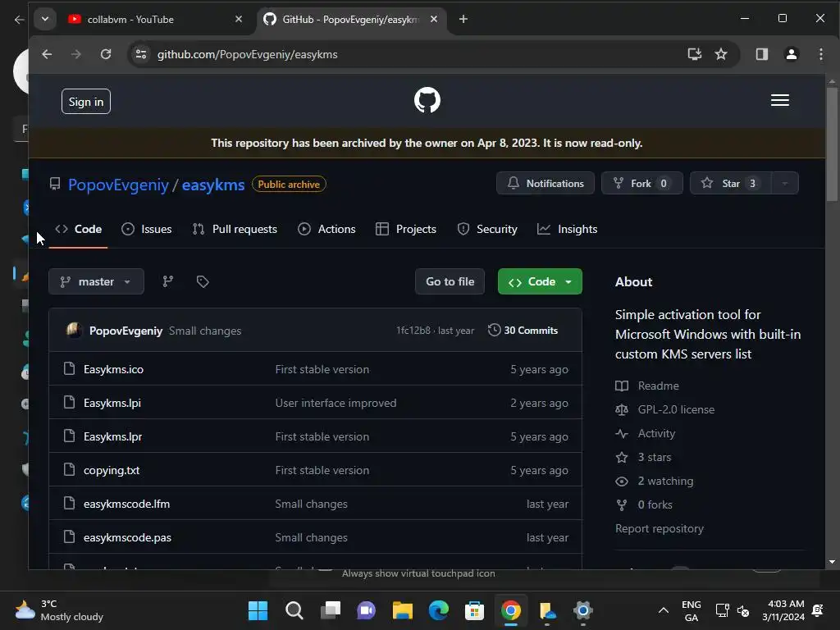840x630 pixels.
Task: Open taskbar Search
Action: [294, 610]
